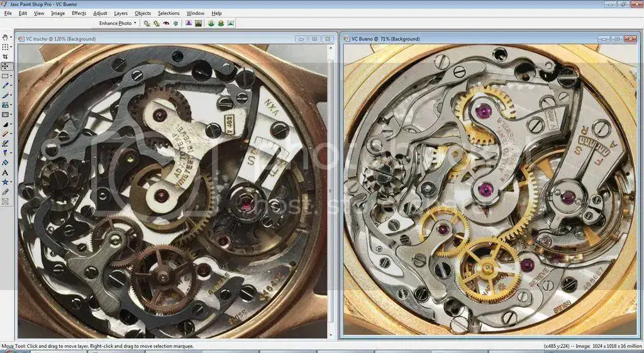Maximize the VC trucho image window
The height and width of the screenshot is (353, 644).
pos(314,39)
